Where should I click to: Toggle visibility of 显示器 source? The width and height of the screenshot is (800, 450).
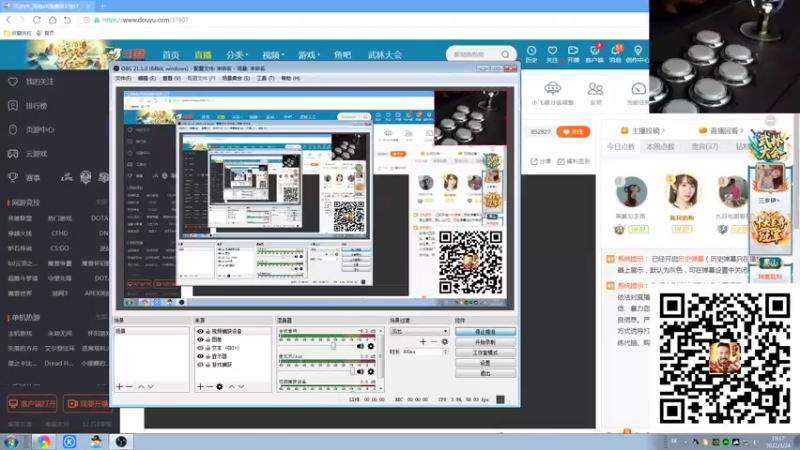pos(200,356)
